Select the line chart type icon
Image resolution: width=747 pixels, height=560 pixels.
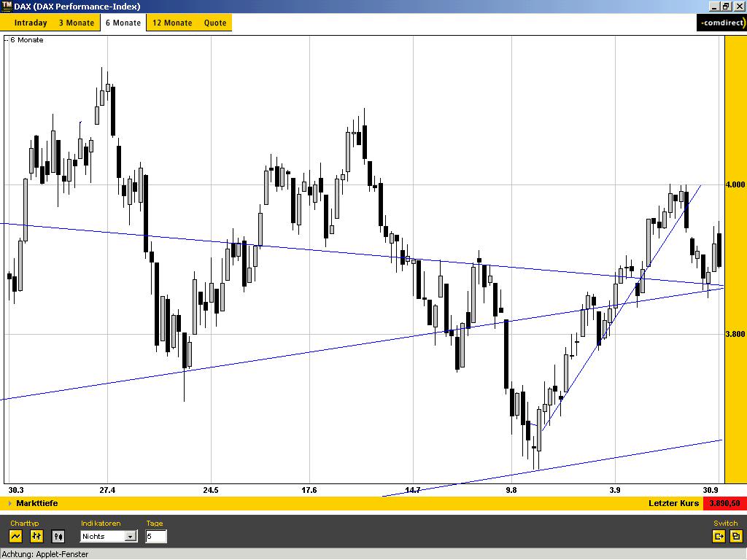tap(16, 536)
